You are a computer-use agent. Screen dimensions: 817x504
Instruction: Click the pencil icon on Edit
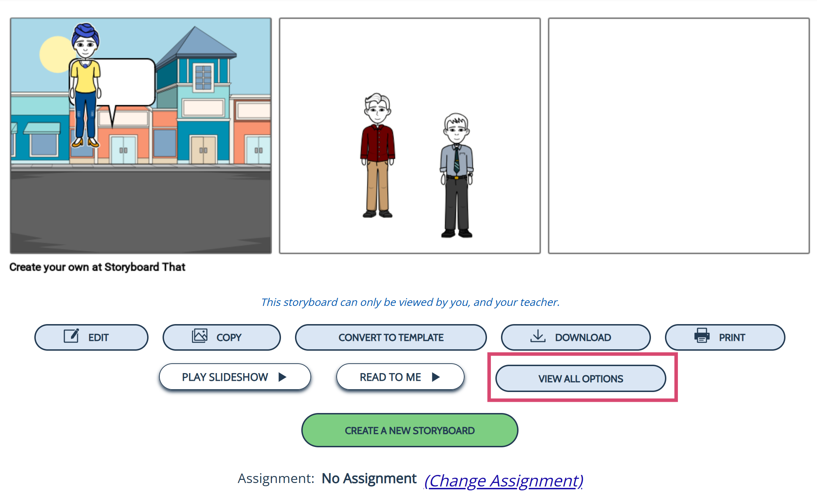click(x=71, y=336)
